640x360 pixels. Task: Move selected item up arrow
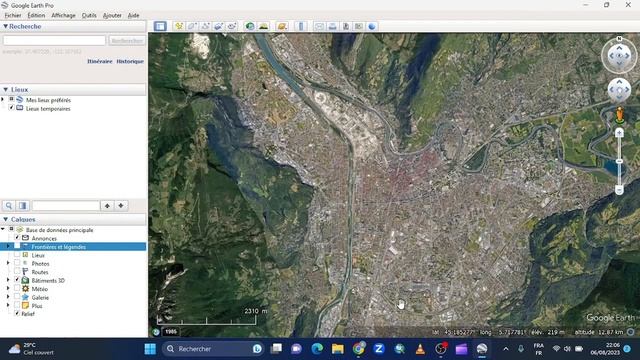click(107, 205)
